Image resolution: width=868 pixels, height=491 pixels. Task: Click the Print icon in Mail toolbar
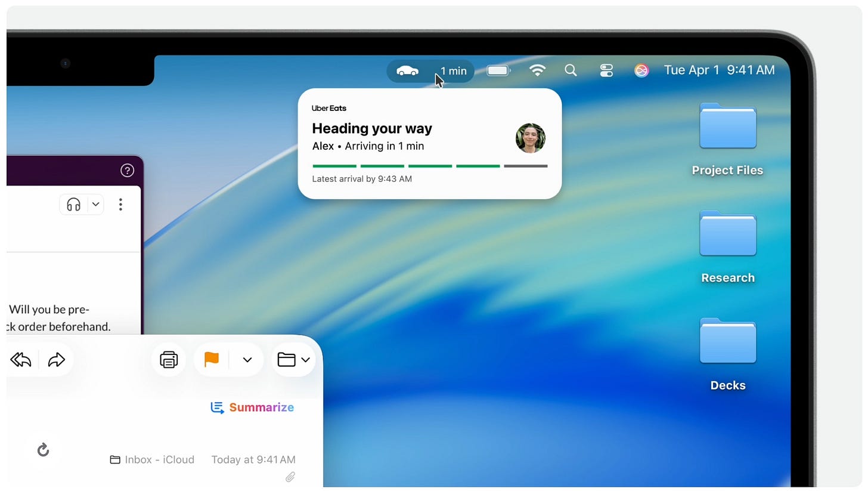coord(169,360)
